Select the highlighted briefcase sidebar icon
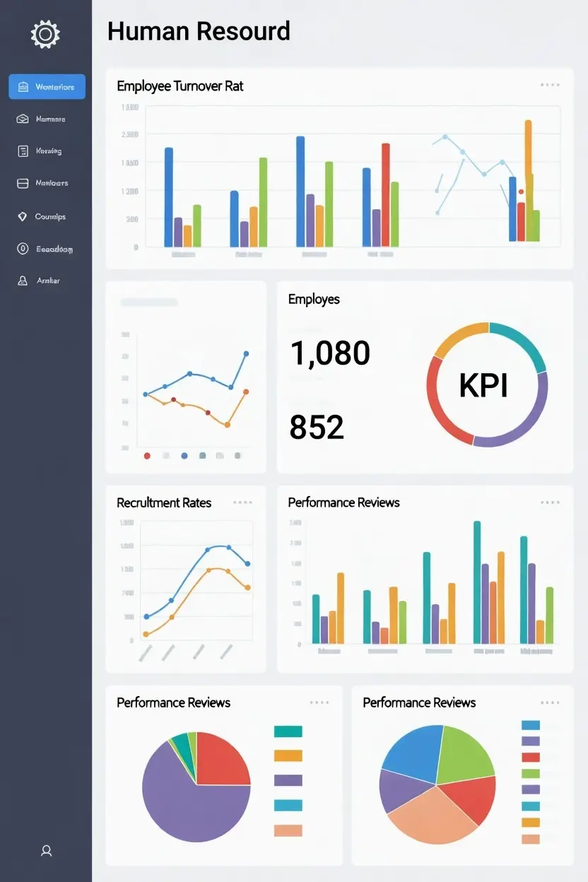 23,86
